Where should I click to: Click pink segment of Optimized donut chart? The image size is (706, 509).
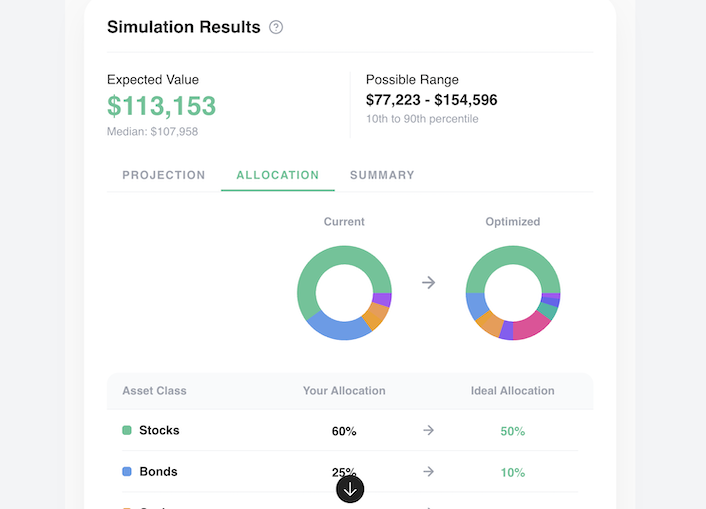coord(530,327)
